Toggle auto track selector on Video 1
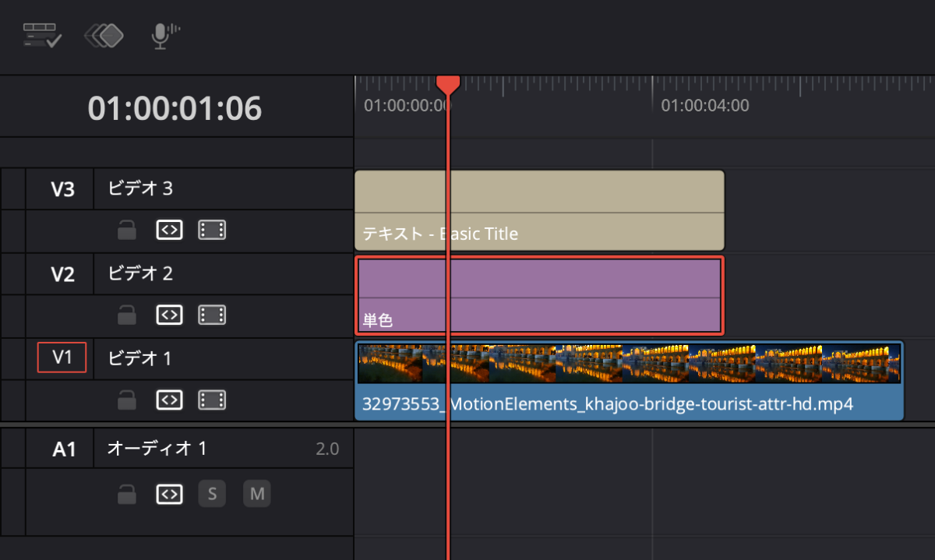Image resolution: width=935 pixels, height=560 pixels. click(169, 400)
